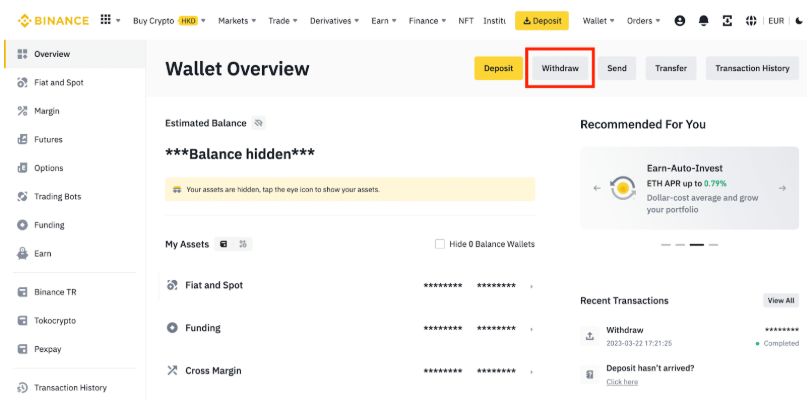Viewport: 807px width, 401px height.
Task: Open the Deposit hasn't arrived Click here link
Action: (621, 382)
